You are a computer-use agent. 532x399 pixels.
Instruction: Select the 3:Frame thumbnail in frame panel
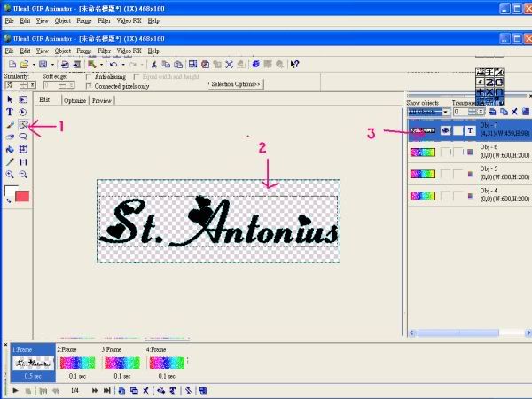(121, 362)
